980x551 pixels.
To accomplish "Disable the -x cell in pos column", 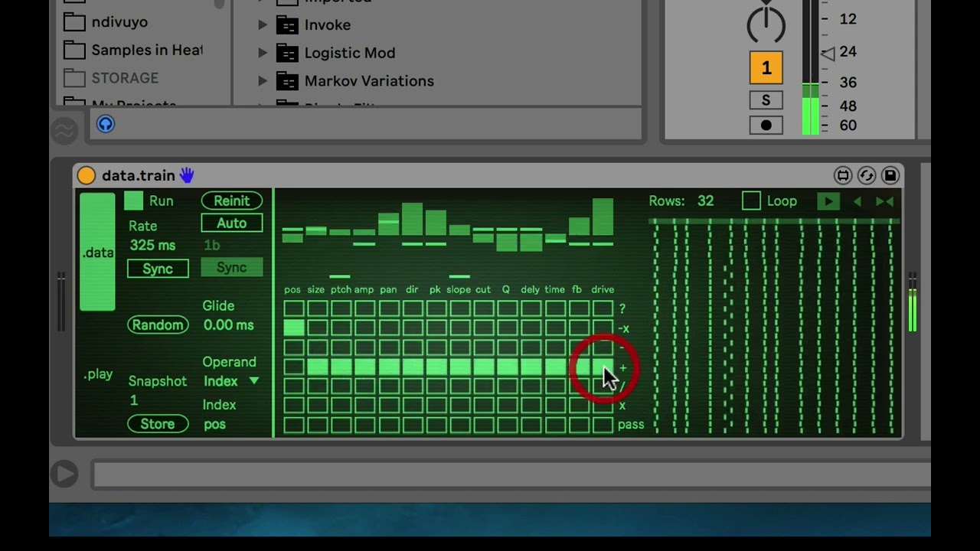I will point(294,328).
